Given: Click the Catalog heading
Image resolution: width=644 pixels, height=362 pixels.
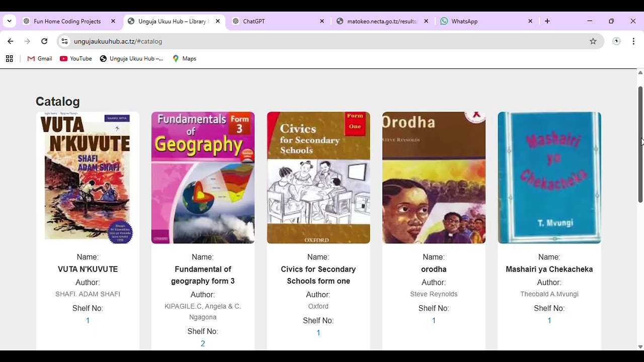Looking at the screenshot, I should pyautogui.click(x=58, y=102).
